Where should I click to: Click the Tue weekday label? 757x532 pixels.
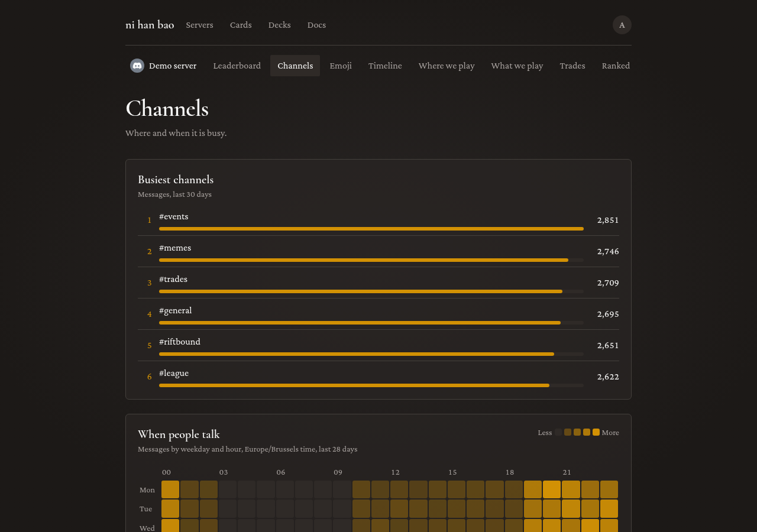point(146,509)
